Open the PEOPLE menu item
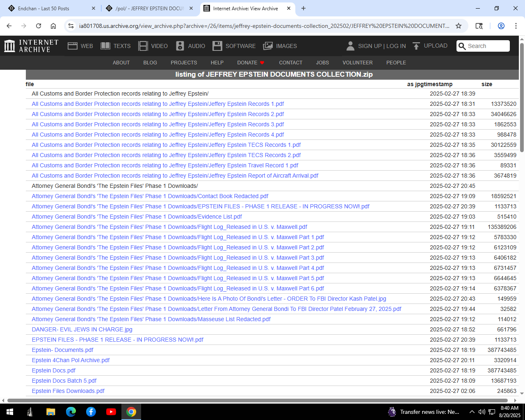The height and width of the screenshot is (420, 525). coord(396,63)
